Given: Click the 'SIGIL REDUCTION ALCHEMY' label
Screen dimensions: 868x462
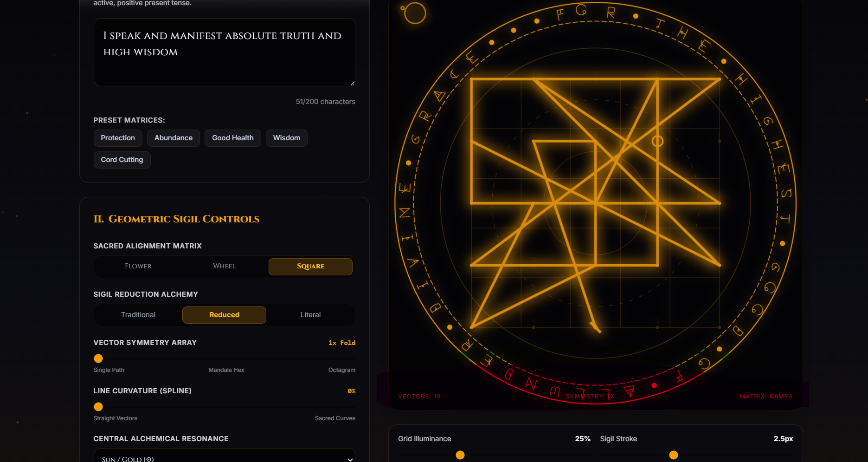Looking at the screenshot, I should click(146, 294).
